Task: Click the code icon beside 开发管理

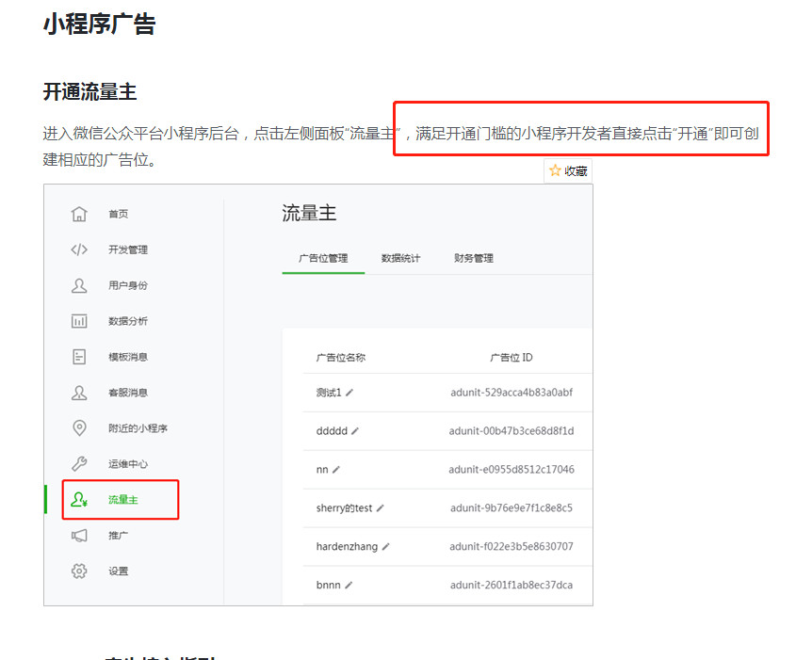Action: [79, 250]
